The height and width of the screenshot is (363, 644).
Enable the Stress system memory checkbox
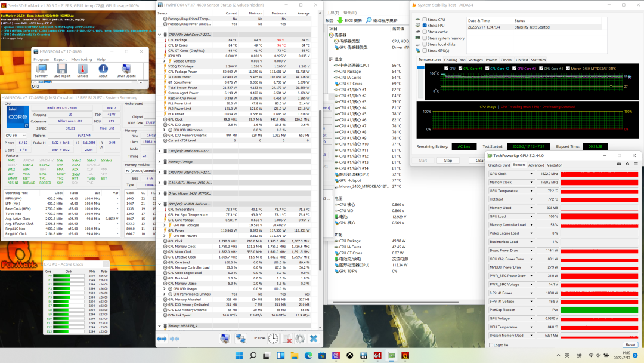click(x=425, y=38)
